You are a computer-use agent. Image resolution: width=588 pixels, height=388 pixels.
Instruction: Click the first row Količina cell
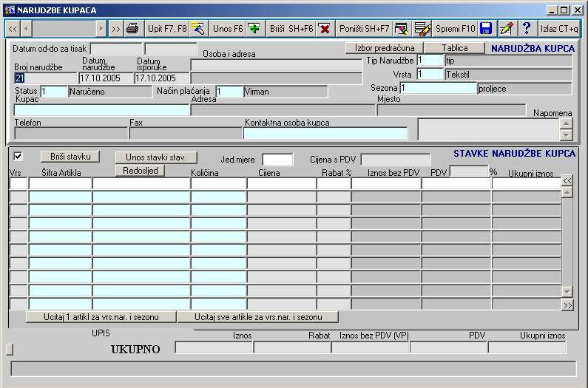click(x=219, y=183)
